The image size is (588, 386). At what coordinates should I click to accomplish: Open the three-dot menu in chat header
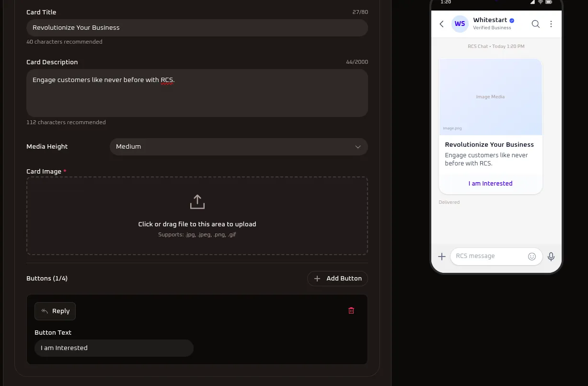pyautogui.click(x=551, y=24)
